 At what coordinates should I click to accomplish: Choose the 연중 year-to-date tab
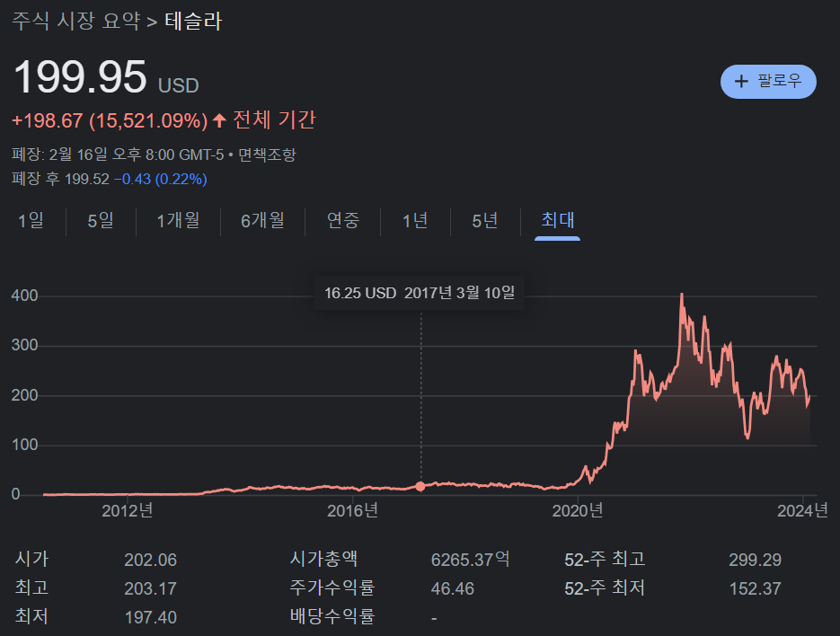(343, 220)
